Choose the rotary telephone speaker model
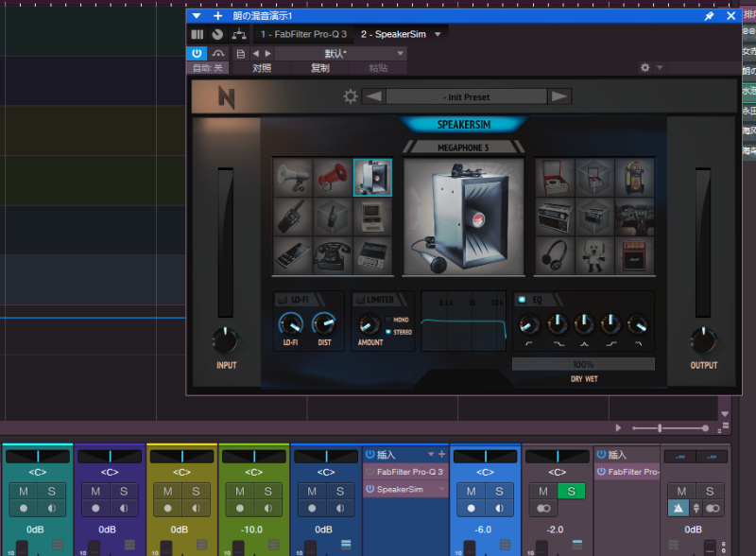Viewport: 756px width, 556px height. [332, 254]
